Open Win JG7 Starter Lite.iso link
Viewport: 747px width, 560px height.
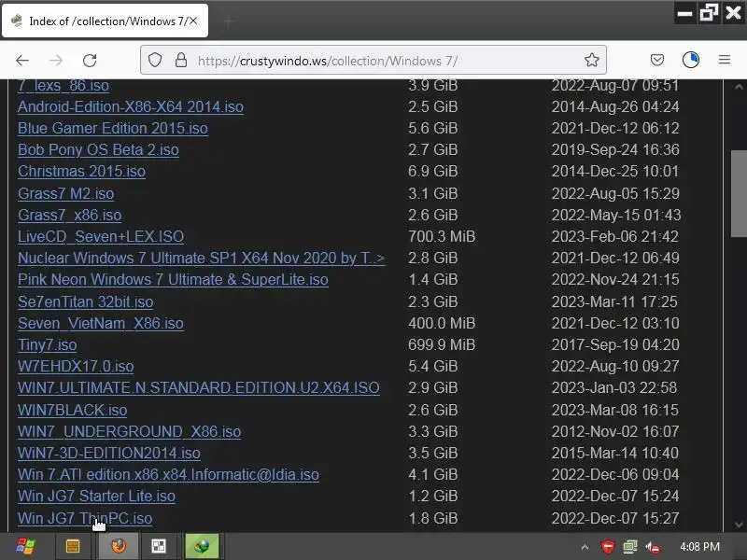point(97,496)
